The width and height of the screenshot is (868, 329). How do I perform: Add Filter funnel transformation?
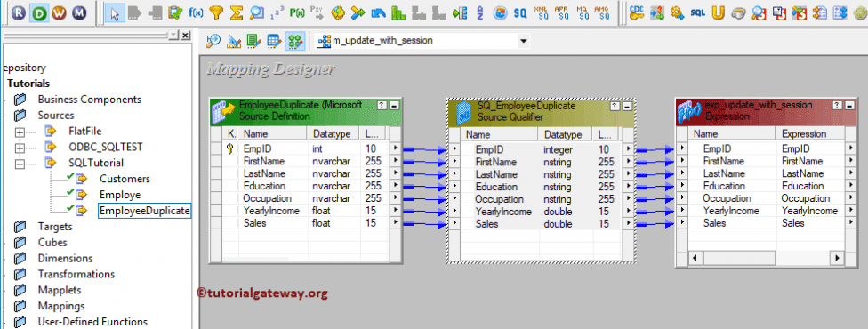click(x=216, y=13)
